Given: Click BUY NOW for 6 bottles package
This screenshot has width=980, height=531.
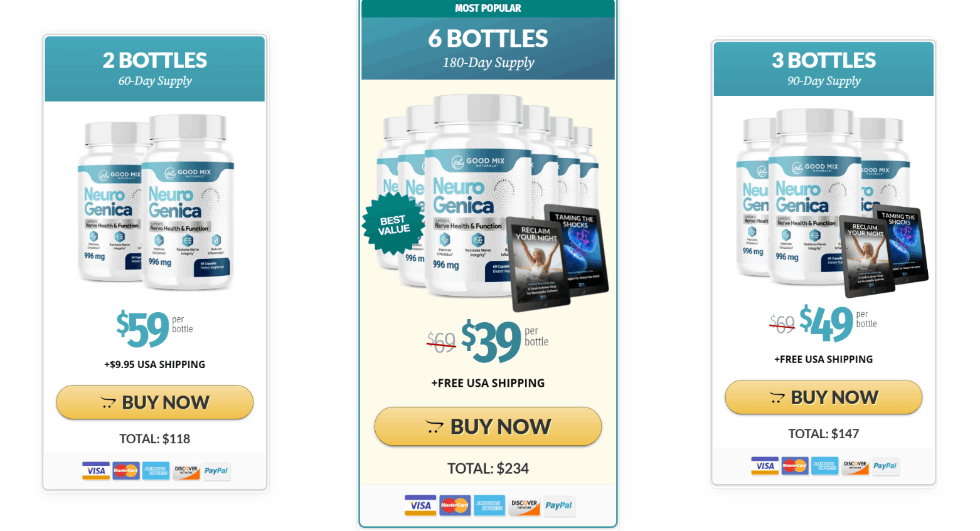Looking at the screenshot, I should pos(487,426).
